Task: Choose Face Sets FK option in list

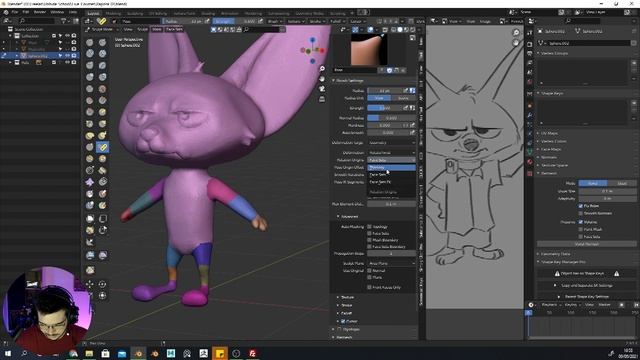Action: tap(391, 182)
